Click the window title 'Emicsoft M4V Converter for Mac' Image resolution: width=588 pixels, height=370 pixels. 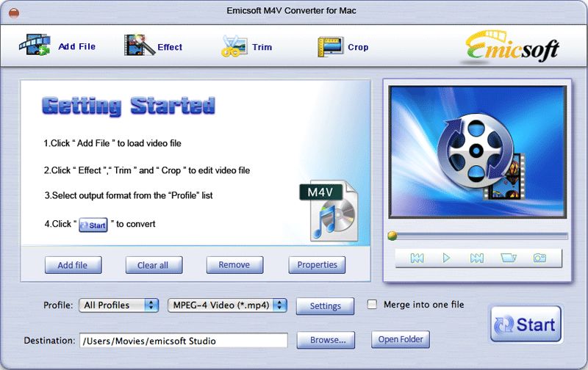click(x=291, y=10)
